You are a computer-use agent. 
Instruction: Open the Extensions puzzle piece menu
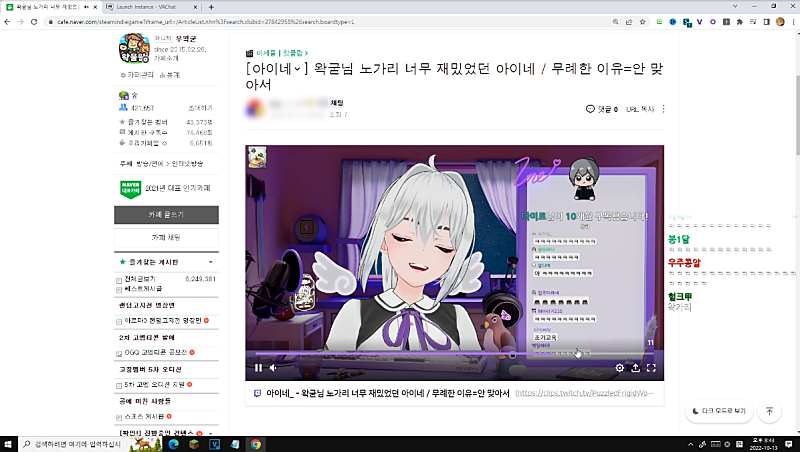(739, 22)
